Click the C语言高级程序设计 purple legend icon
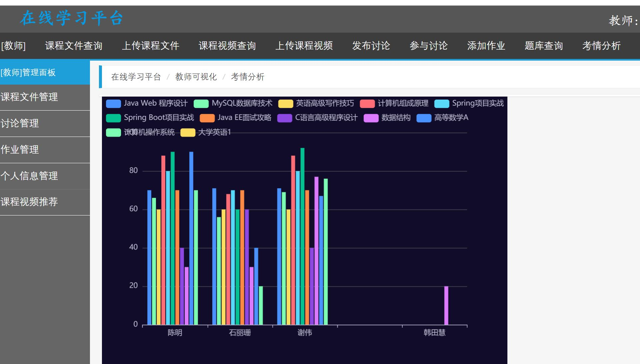This screenshot has height=364, width=640. coord(285,118)
